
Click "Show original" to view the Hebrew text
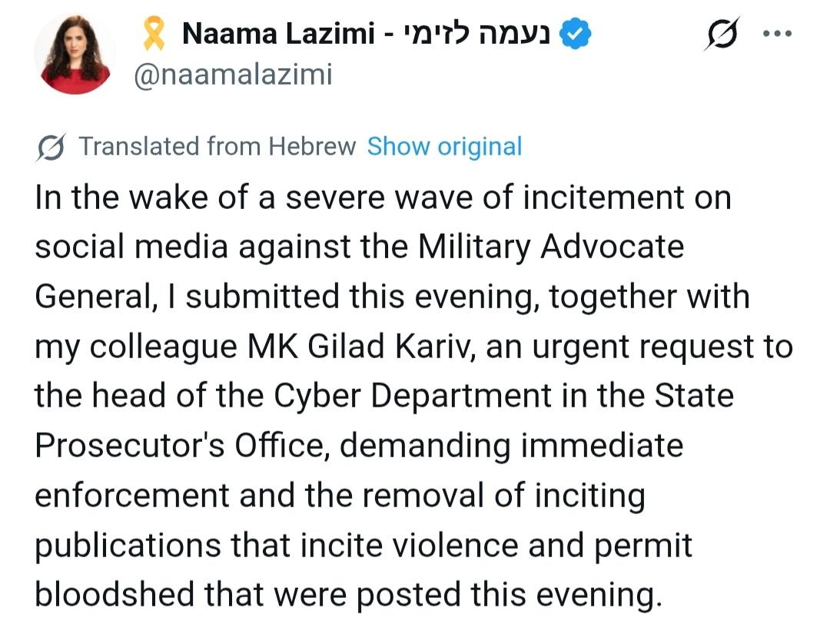click(x=444, y=146)
